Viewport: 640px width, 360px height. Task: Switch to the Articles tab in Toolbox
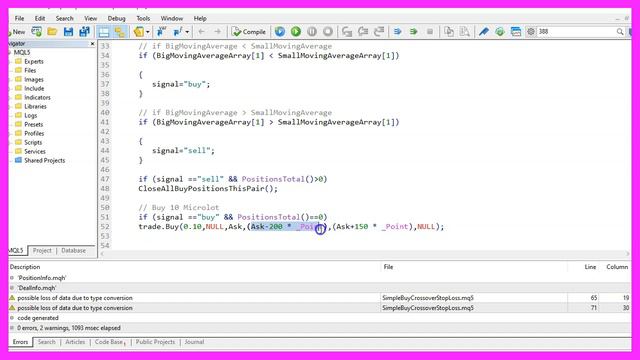(x=75, y=342)
